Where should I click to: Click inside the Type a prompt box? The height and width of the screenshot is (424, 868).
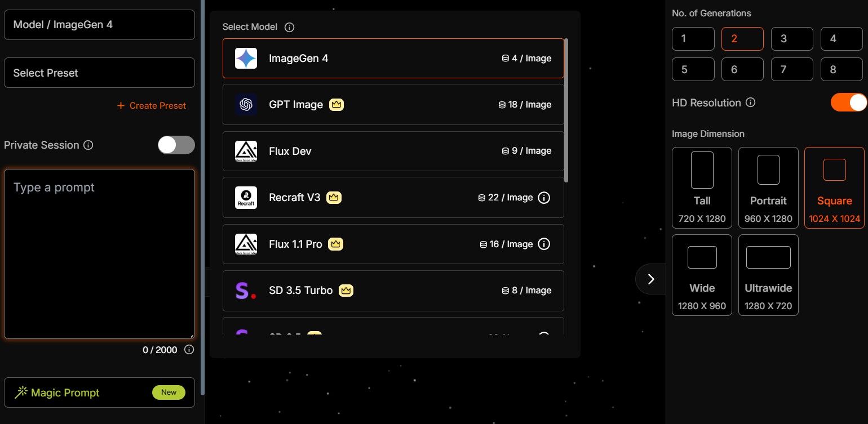[99, 254]
